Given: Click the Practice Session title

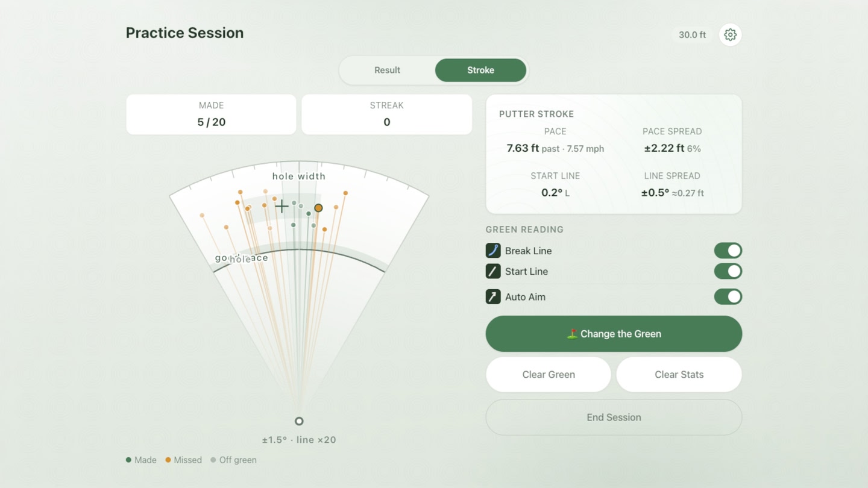Looking at the screenshot, I should 184,33.
